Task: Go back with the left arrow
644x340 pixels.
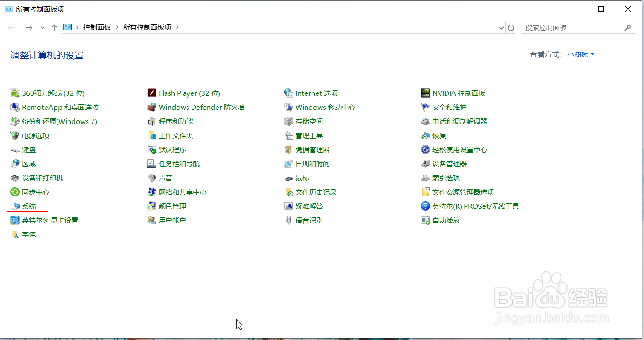Action: pyautogui.click(x=11, y=27)
